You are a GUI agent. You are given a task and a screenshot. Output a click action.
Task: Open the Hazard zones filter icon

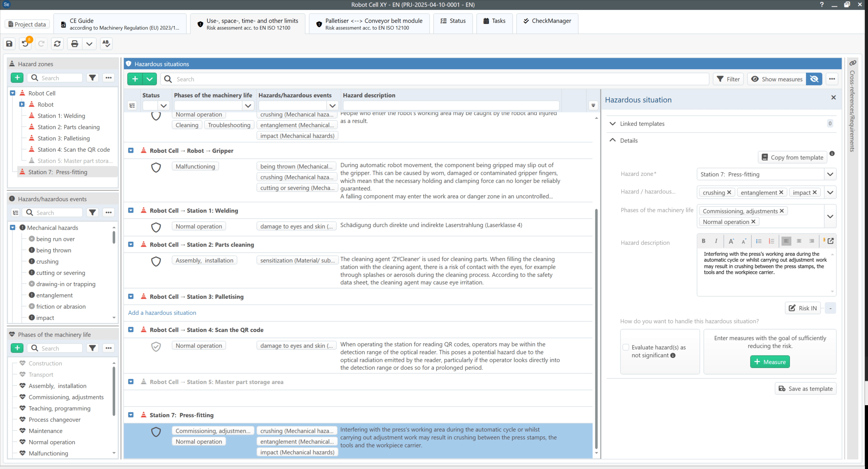pos(92,78)
